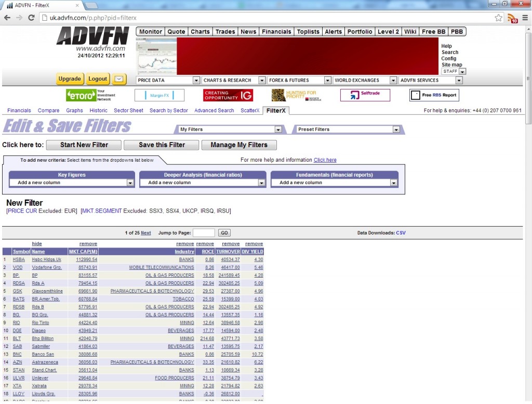Screen dimensions: 532x404
Task: Open Deeper Analysis add column dropdown
Action: tap(203, 183)
